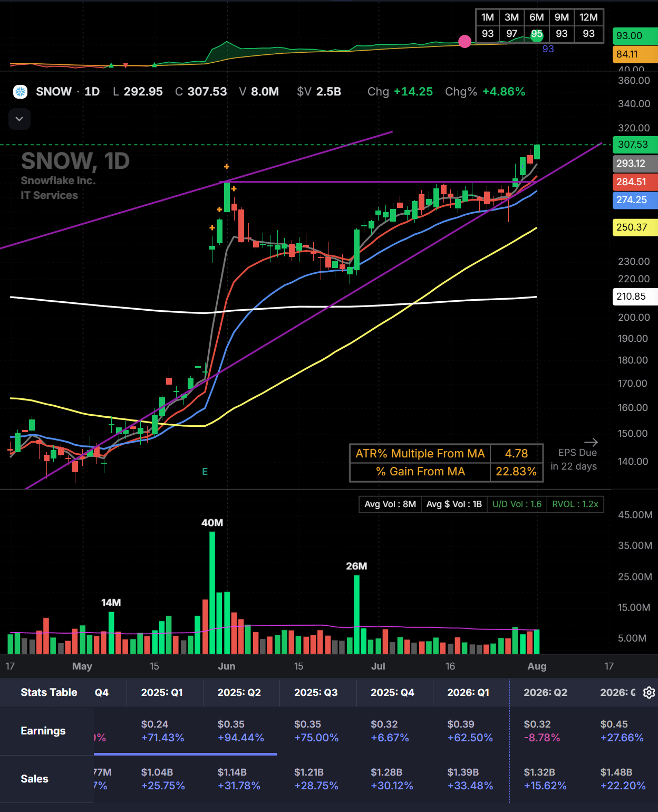Select the Stats Table label
The image size is (658, 812).
tap(49, 692)
